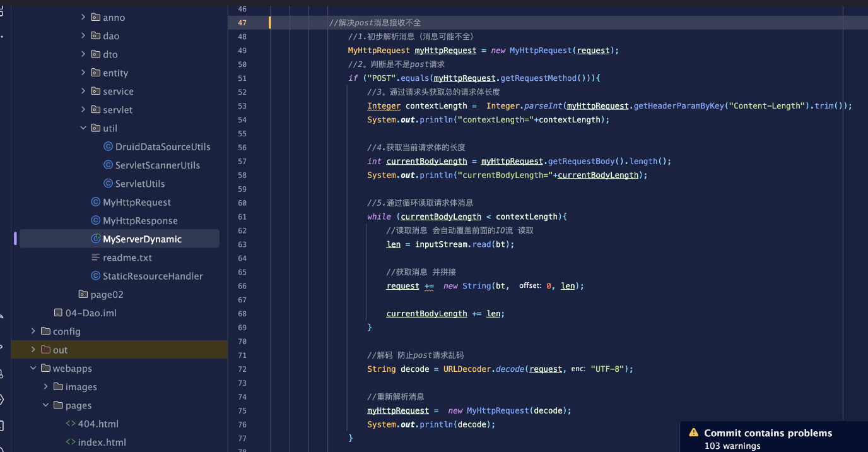
Task: Click the util package folder icon
Action: (95, 128)
